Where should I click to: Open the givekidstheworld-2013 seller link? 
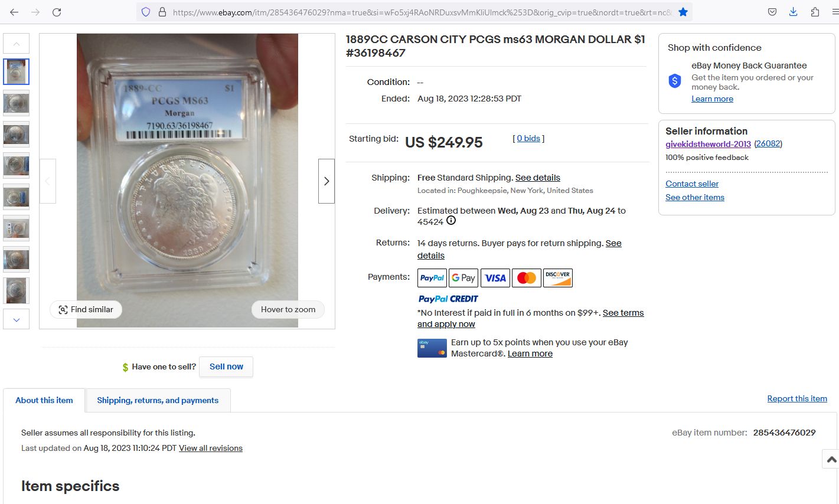pyautogui.click(x=708, y=144)
